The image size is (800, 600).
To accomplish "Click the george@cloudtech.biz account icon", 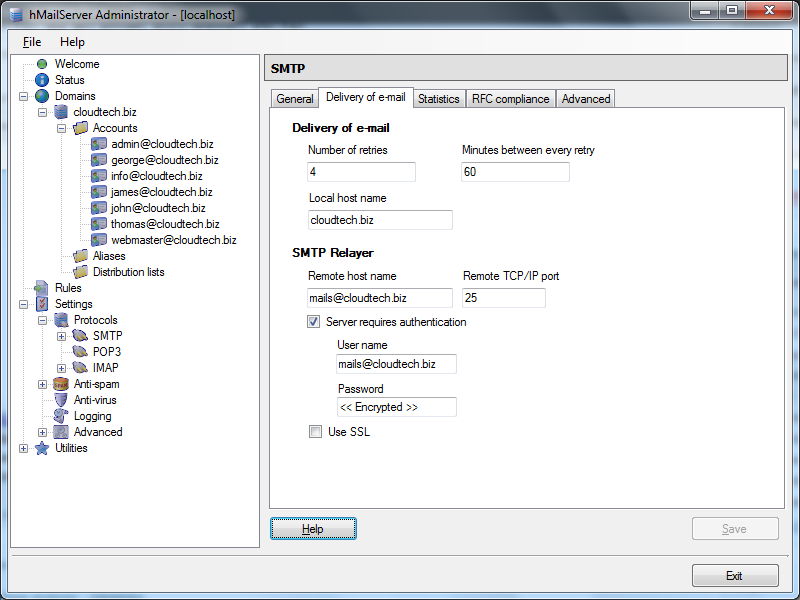I will (x=99, y=160).
